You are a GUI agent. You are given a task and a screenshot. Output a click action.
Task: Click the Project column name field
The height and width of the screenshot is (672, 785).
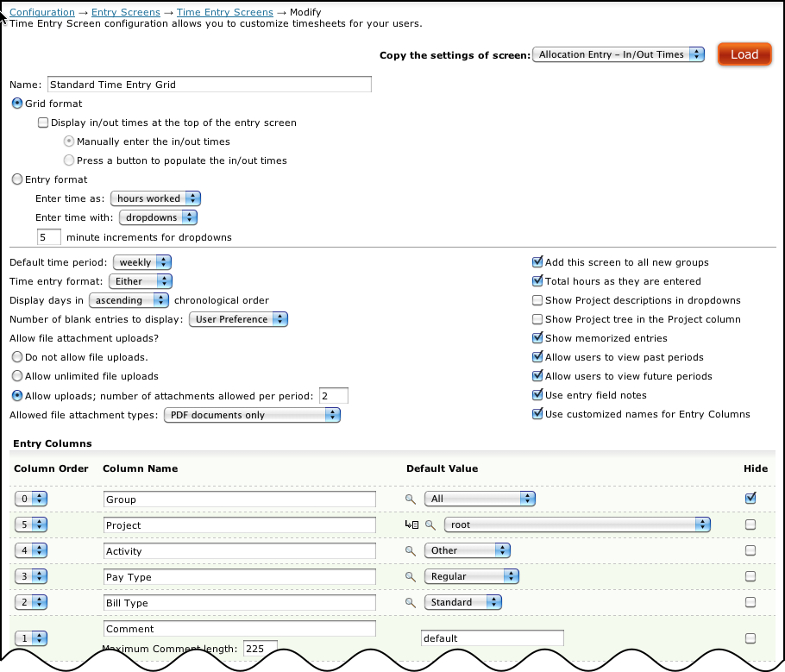(x=240, y=524)
